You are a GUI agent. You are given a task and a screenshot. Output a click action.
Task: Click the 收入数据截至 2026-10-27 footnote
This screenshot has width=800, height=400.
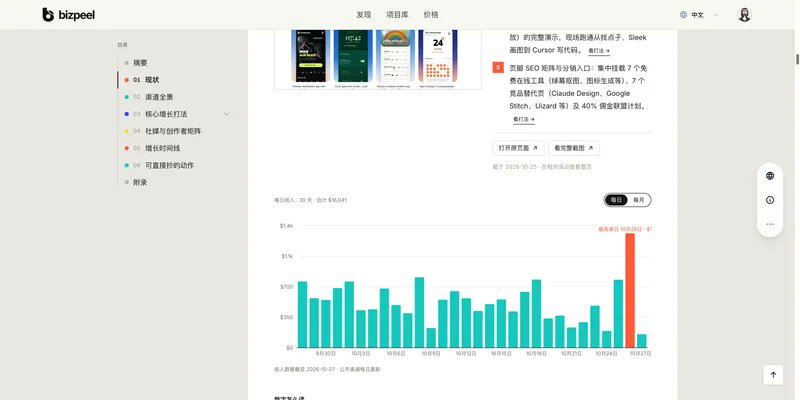click(x=327, y=369)
